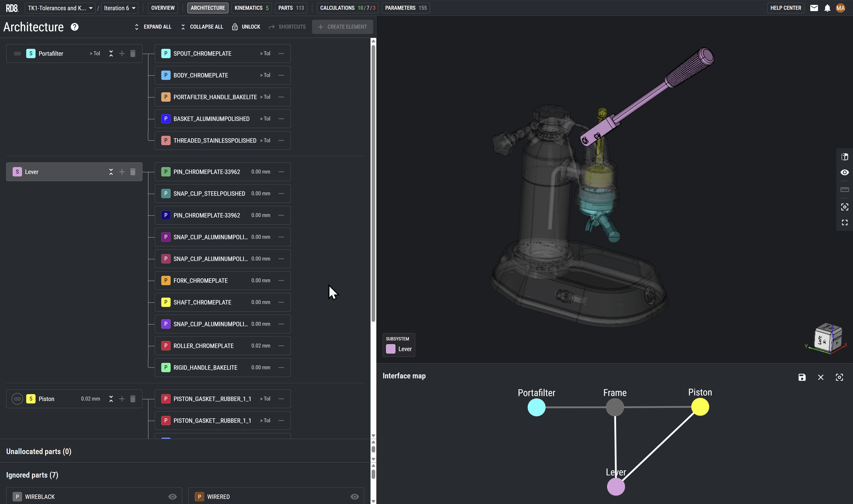Click the Unlock button
This screenshot has height=504, width=853.
pyautogui.click(x=246, y=27)
